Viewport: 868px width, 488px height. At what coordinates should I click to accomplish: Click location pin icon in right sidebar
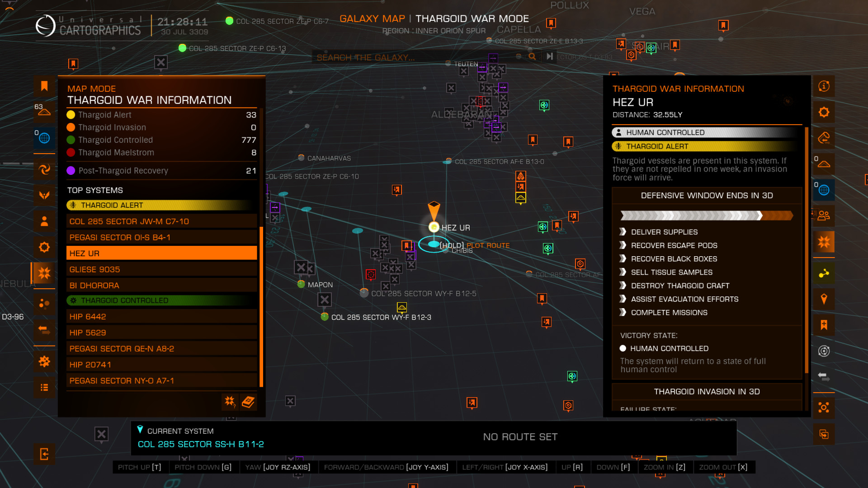pyautogui.click(x=824, y=299)
